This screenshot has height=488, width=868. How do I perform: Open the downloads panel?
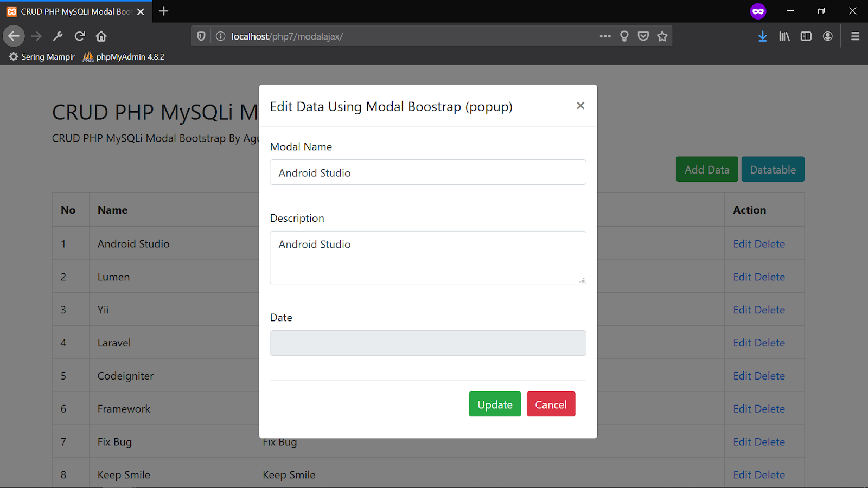pyautogui.click(x=763, y=36)
